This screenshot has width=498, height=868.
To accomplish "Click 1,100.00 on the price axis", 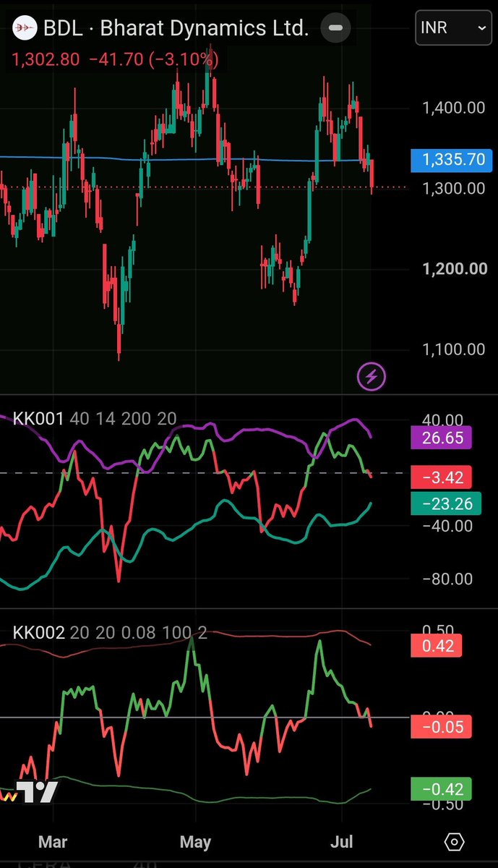I will tap(454, 349).
